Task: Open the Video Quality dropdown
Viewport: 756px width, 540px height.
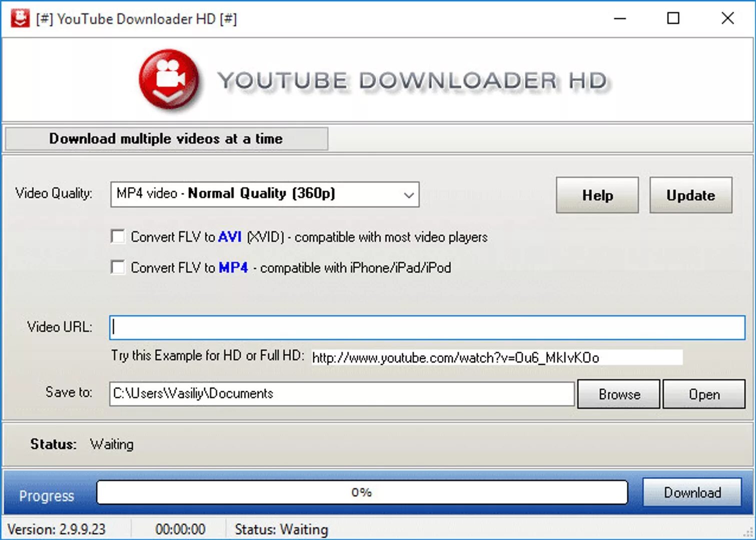Action: [x=265, y=194]
